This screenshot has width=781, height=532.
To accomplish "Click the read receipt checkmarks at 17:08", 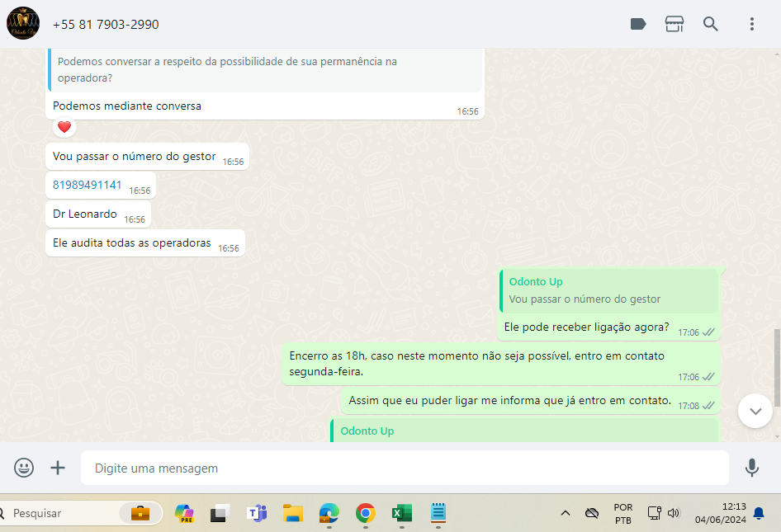I will (x=708, y=406).
